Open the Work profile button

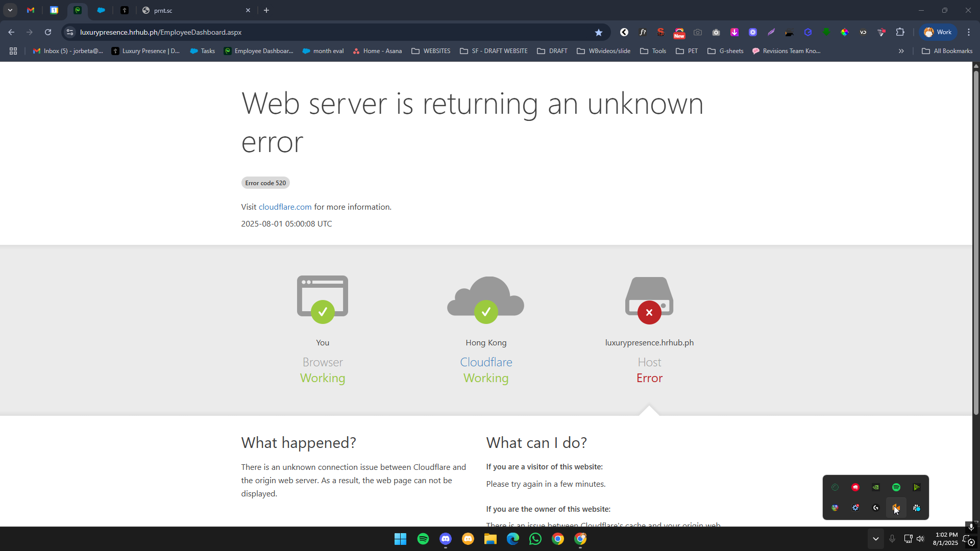938,32
